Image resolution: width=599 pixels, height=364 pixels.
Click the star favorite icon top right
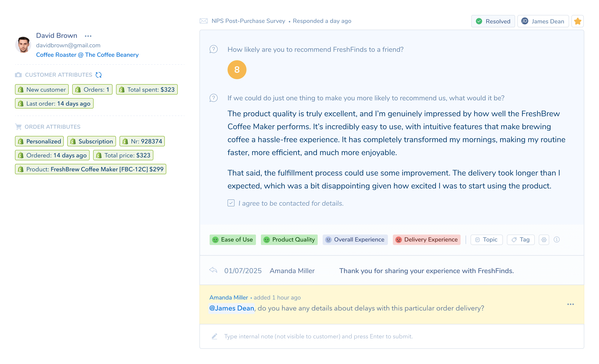point(578,21)
